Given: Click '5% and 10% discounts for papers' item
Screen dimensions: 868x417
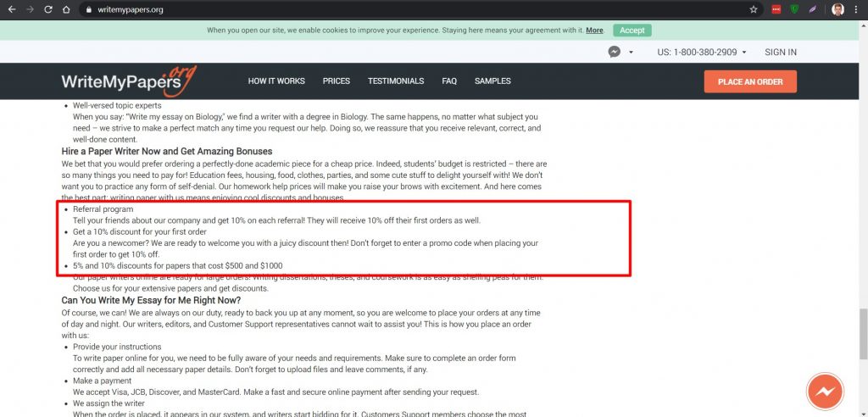Looking at the screenshot, I should click(x=178, y=266).
